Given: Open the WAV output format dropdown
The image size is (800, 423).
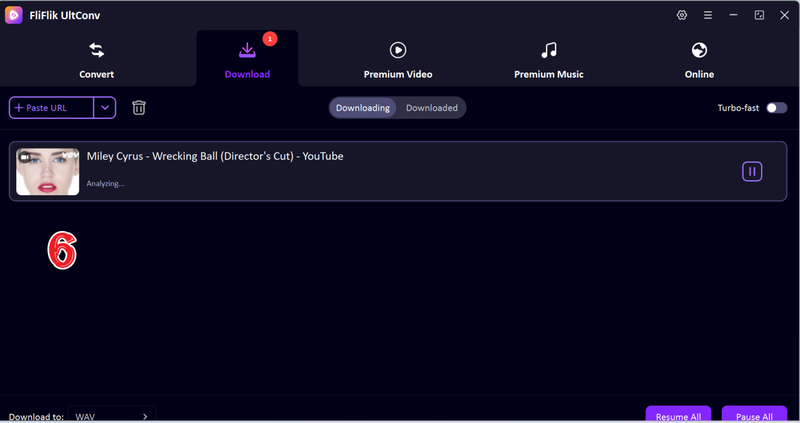Looking at the screenshot, I should [x=112, y=416].
